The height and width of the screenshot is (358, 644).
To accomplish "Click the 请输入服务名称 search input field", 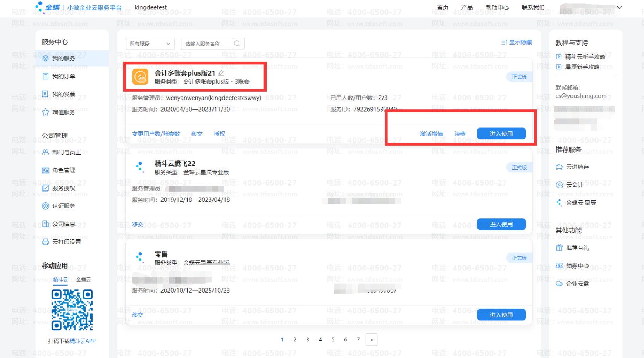I will (x=207, y=44).
